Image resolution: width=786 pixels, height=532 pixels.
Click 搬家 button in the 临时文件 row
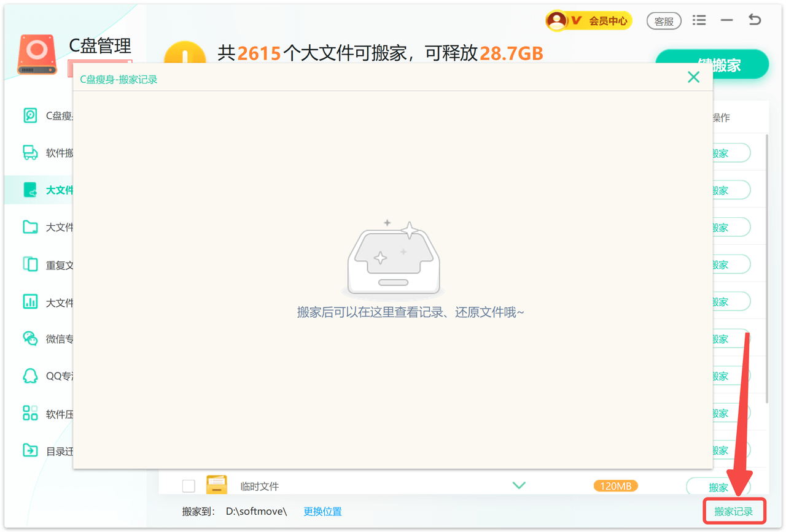[x=718, y=487]
